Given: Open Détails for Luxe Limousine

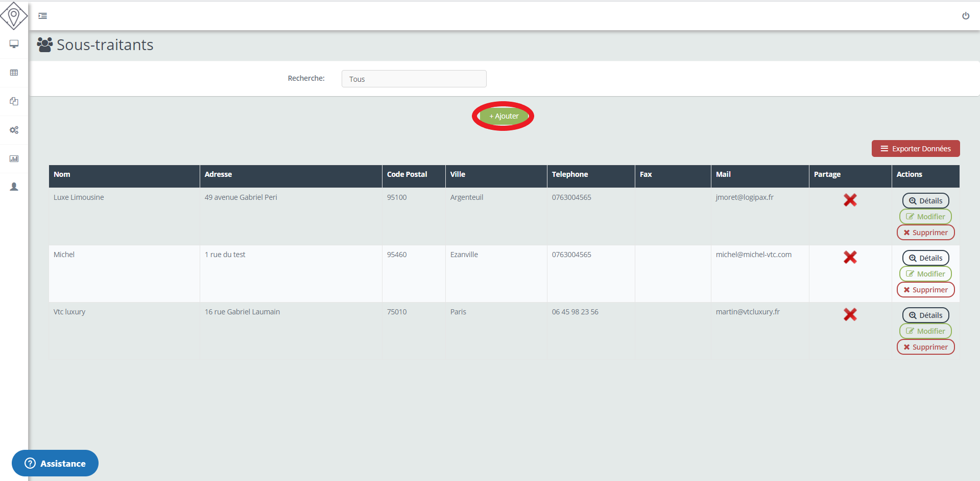Looking at the screenshot, I should (x=925, y=201).
